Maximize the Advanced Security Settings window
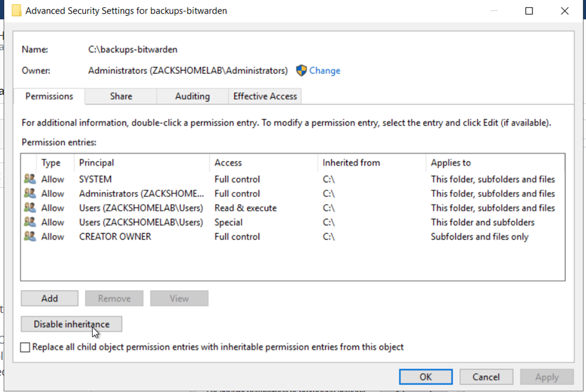The image size is (586, 392). tap(529, 11)
